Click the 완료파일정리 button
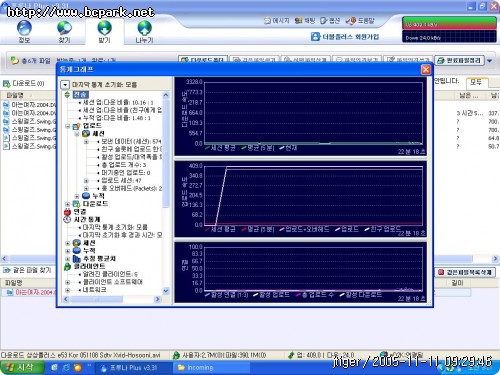 tap(459, 61)
